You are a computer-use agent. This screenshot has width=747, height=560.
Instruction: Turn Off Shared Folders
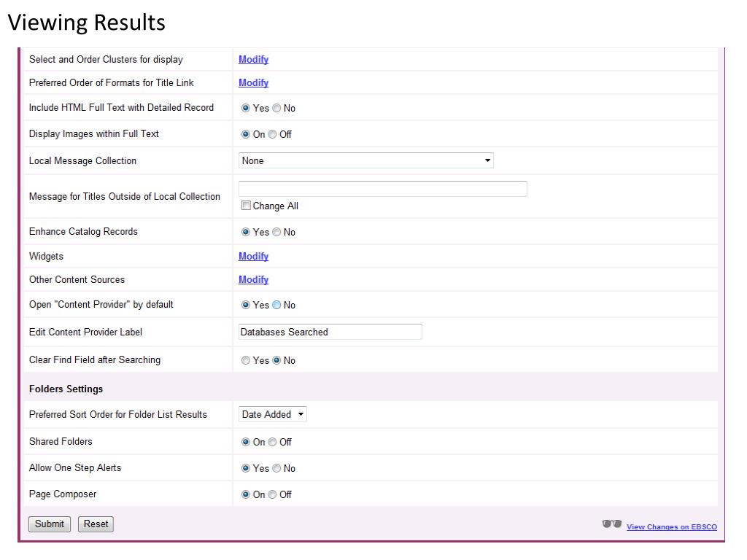pyautogui.click(x=273, y=442)
